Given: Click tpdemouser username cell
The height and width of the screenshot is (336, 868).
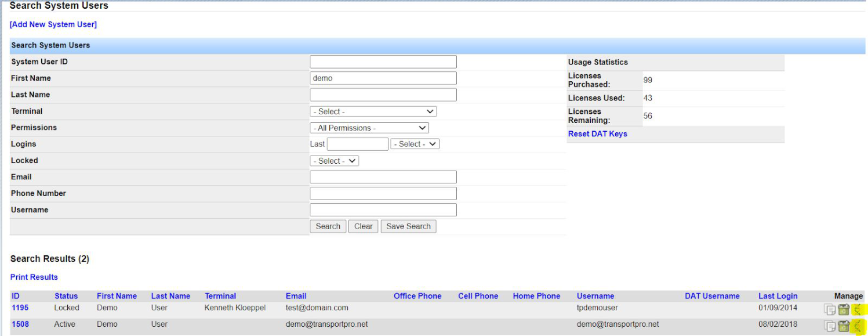Looking at the screenshot, I should [597, 308].
